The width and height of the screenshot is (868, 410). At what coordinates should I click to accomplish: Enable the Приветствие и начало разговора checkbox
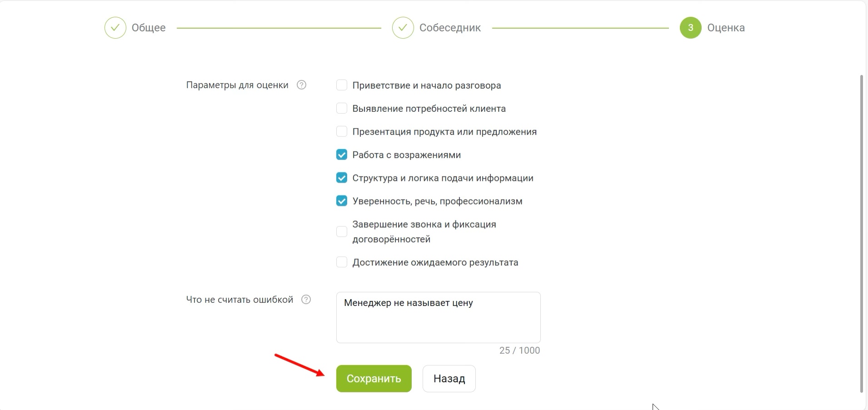click(342, 85)
